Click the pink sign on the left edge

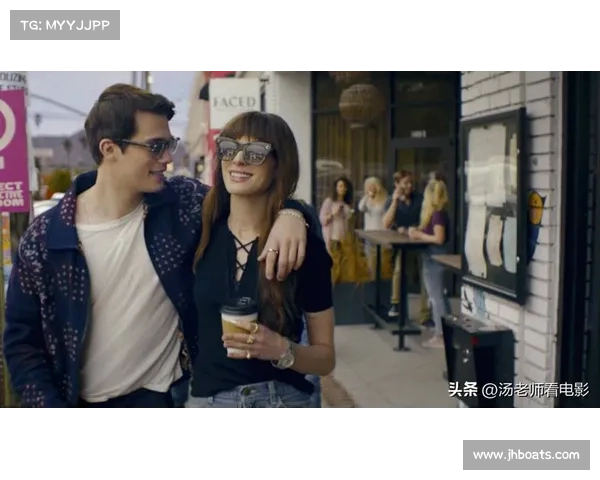point(13,150)
